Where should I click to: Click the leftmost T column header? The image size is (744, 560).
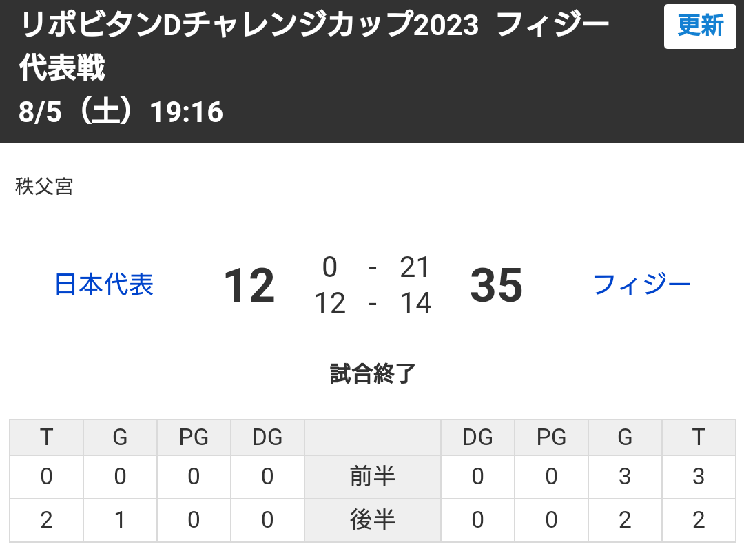click(46, 437)
